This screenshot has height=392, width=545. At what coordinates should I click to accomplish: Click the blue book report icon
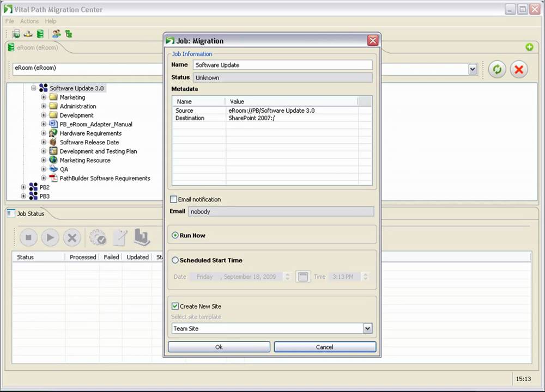click(x=142, y=237)
